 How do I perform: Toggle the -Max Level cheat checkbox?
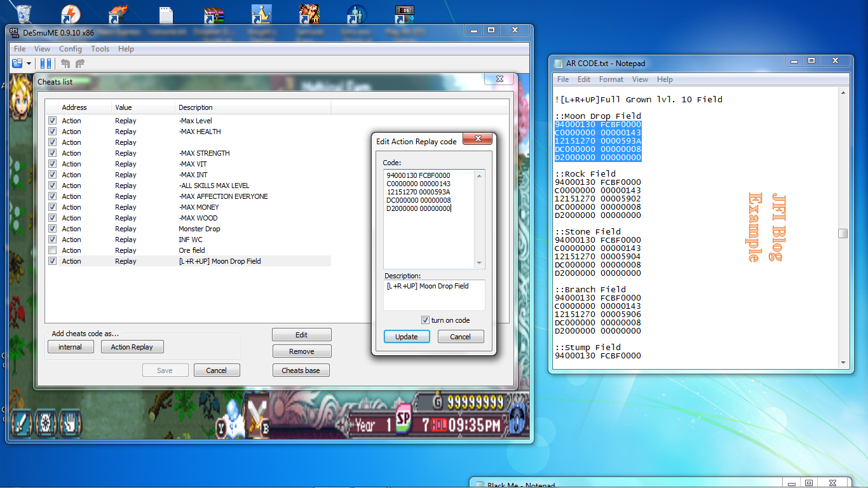[52, 121]
